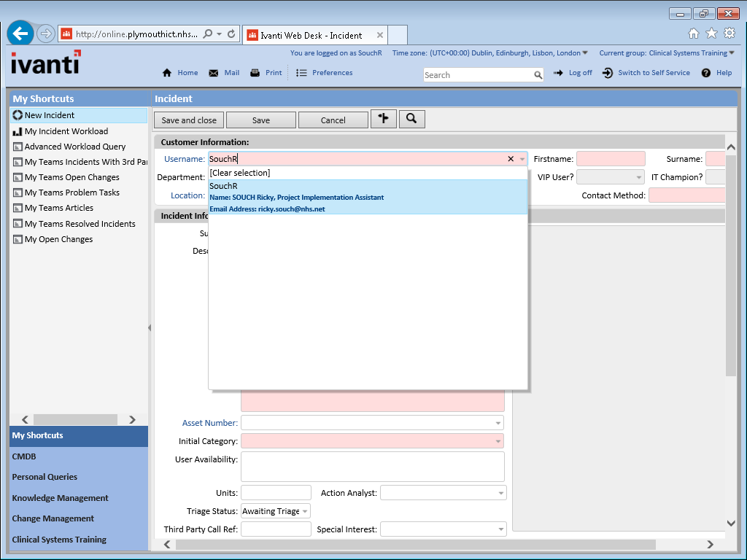
Task: Click the Mail envelope icon
Action: pyautogui.click(x=214, y=73)
